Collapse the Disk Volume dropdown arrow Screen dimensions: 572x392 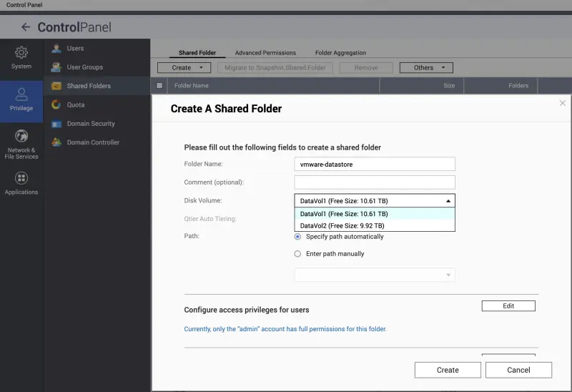point(448,201)
